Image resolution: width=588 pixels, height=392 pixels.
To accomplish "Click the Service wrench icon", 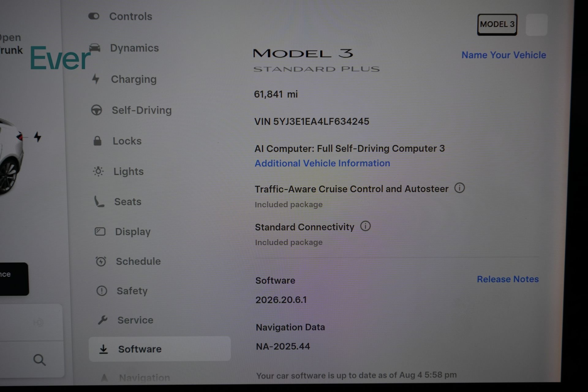I will point(102,320).
